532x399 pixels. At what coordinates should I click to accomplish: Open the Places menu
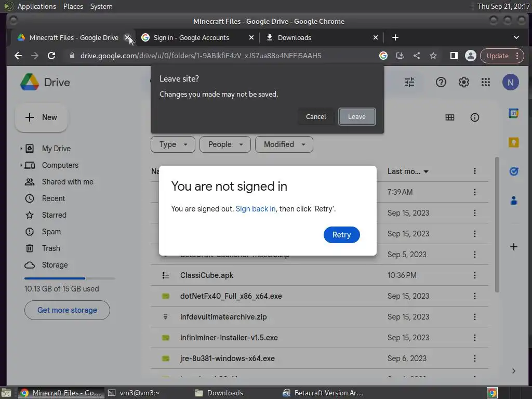click(73, 6)
